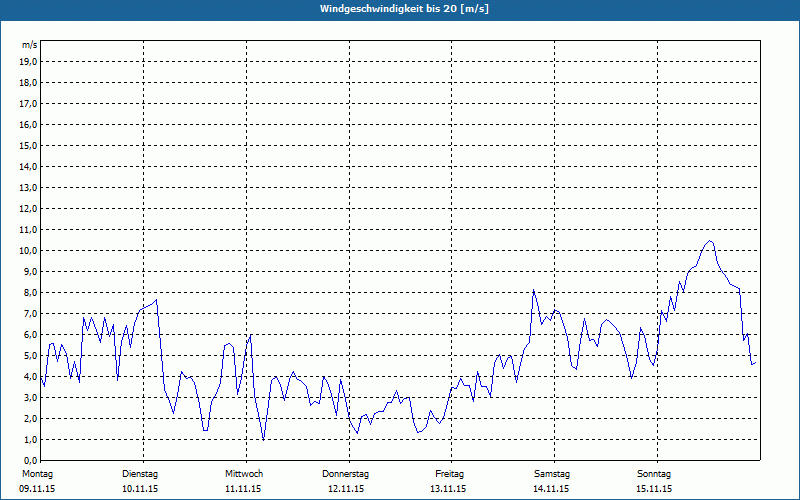800x500 pixels.
Task: Click the 'Sonntag' day label
Action: pyautogui.click(x=654, y=474)
